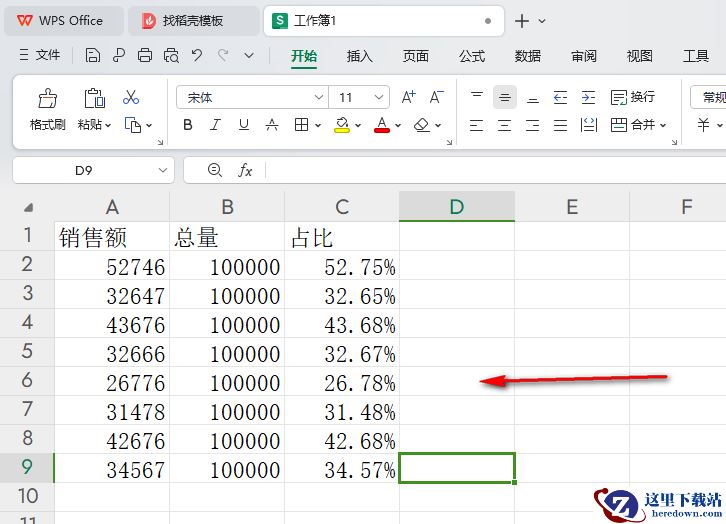Select row 6 header
726x524 pixels.
(27, 381)
